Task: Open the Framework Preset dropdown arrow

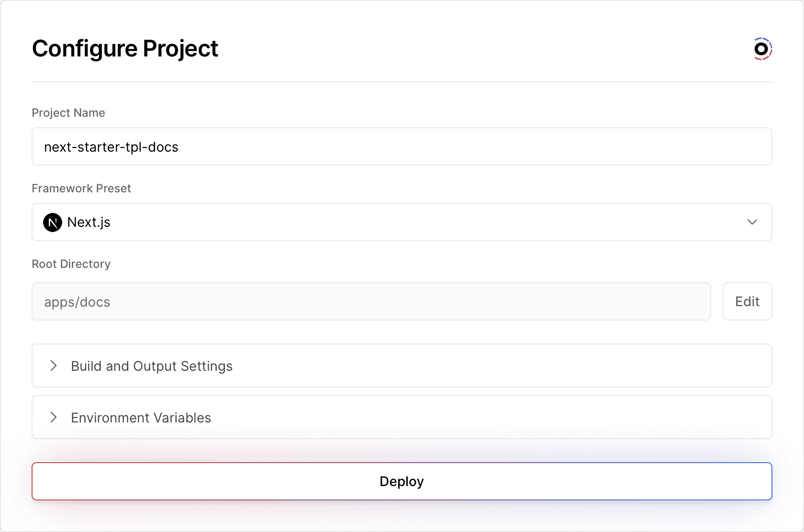Action: point(752,222)
